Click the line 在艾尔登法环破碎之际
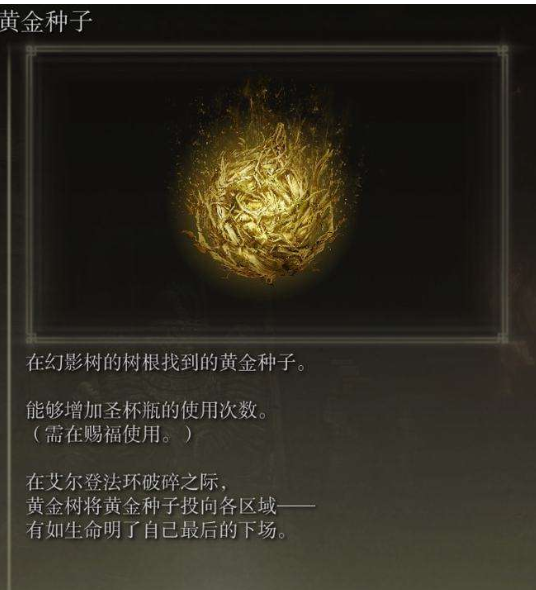This screenshot has height=590, width=536. click(126, 482)
